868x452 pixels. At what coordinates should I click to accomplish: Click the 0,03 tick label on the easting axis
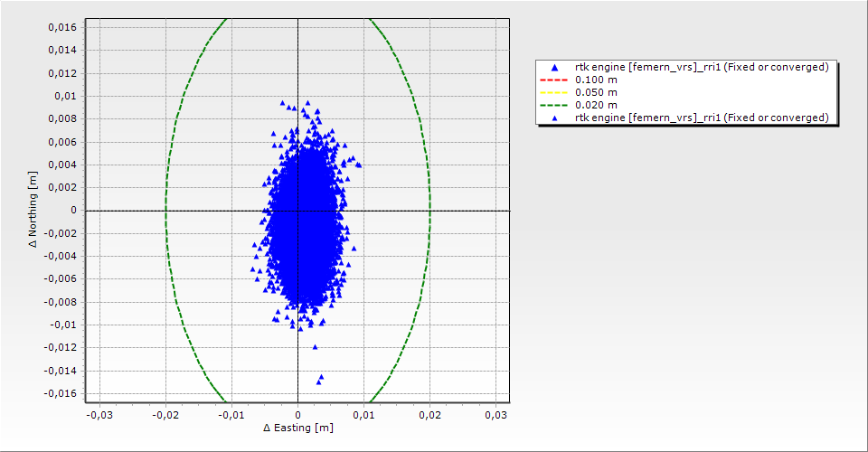[x=495, y=415]
